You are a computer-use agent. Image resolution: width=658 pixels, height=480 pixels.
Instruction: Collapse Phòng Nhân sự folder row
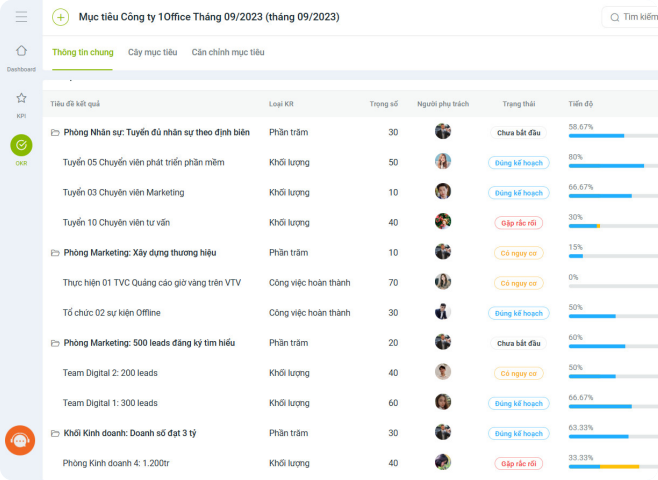click(55, 133)
